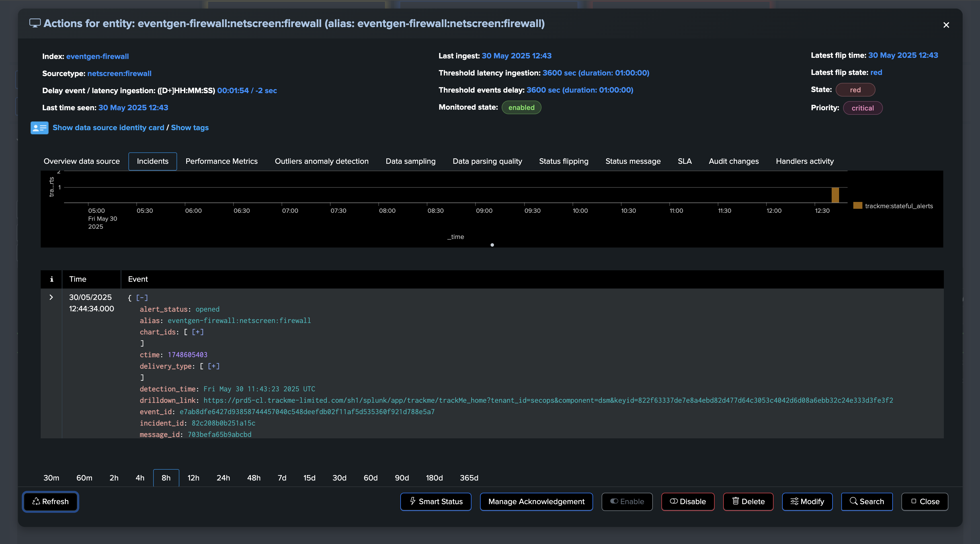Screen dimensions: 980x544
Task: Click the info column header icon
Action: [51, 279]
